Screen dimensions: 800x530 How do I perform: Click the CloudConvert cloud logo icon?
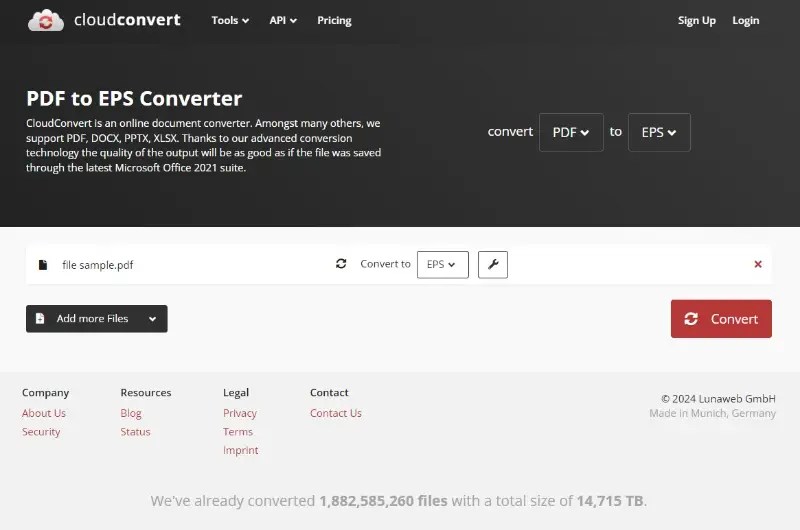(46, 20)
